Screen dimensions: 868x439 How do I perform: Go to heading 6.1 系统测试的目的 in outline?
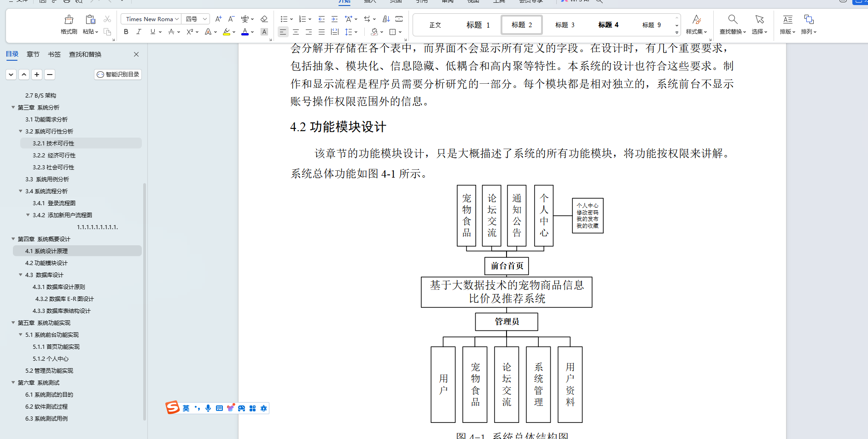(49, 394)
